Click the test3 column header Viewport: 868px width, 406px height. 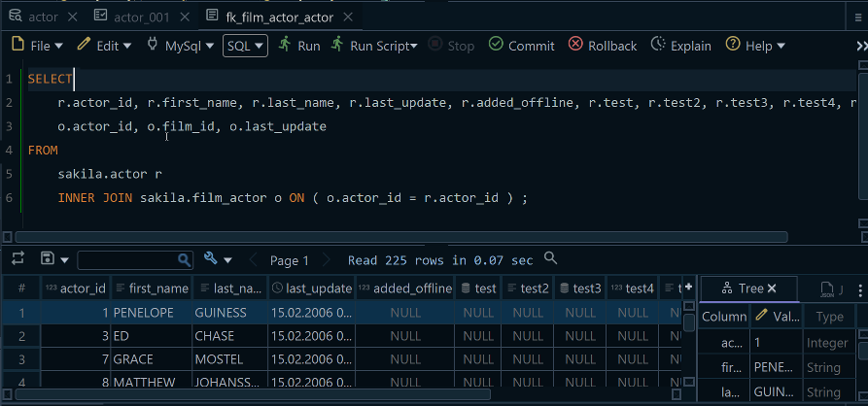click(579, 288)
